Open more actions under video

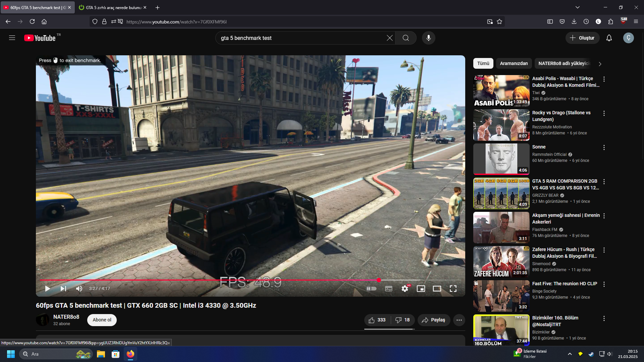tap(459, 320)
